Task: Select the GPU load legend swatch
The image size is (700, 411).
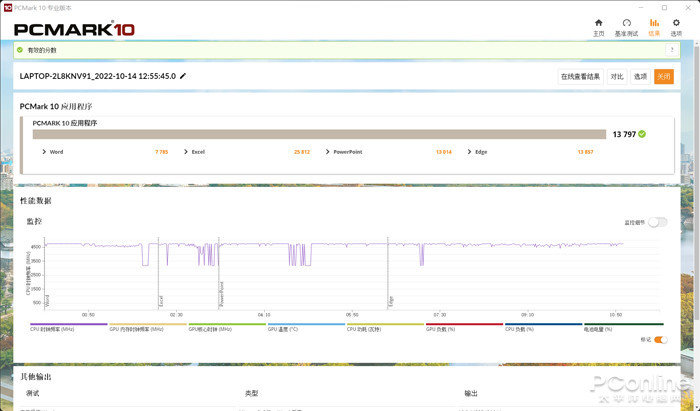Action: pyautogui.click(x=464, y=324)
